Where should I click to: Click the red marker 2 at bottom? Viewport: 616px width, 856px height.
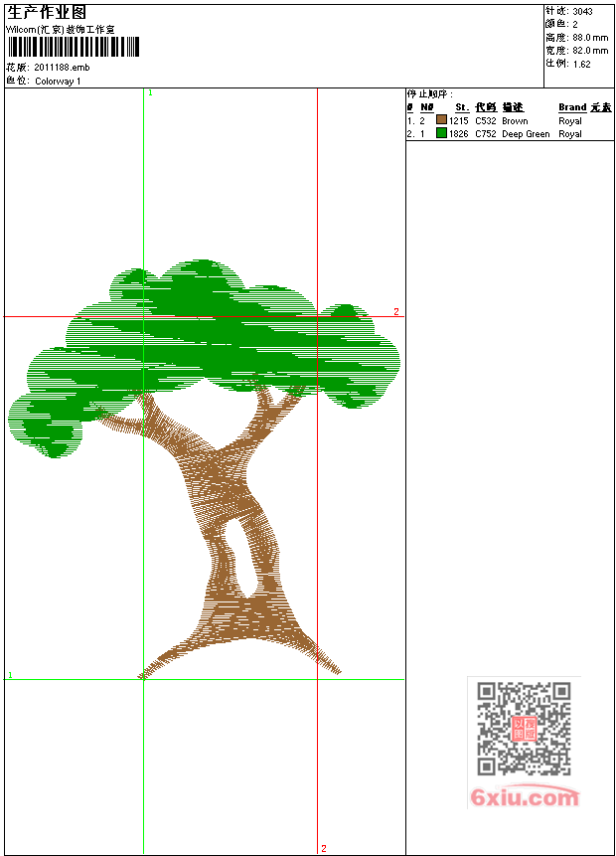(x=323, y=848)
